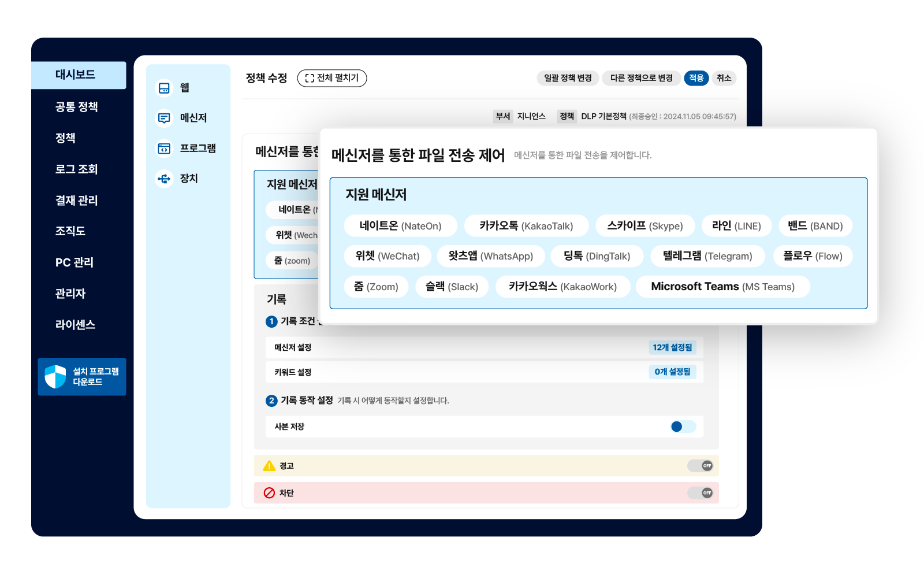Image resolution: width=924 pixels, height=578 pixels.
Task: Click the DLP 기본정책 policy name
Action: [x=603, y=116]
